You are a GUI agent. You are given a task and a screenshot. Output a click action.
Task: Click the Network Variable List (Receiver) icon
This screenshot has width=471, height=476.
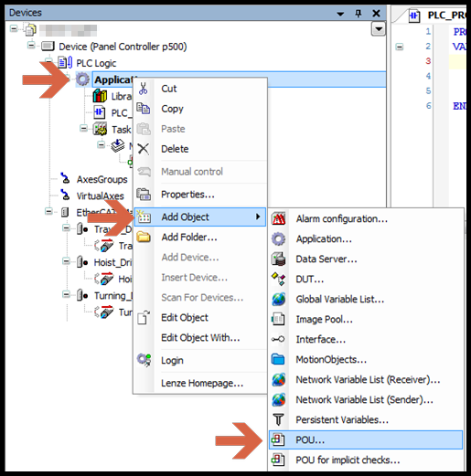(x=278, y=379)
